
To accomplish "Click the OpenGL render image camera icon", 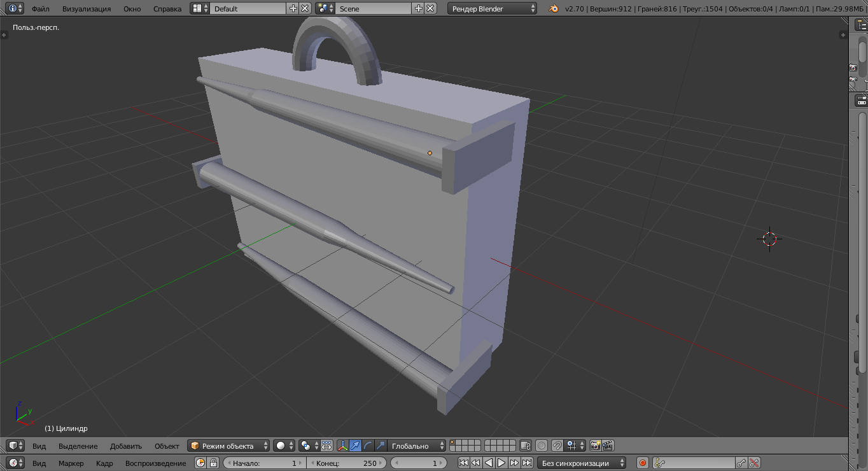I will 595,446.
